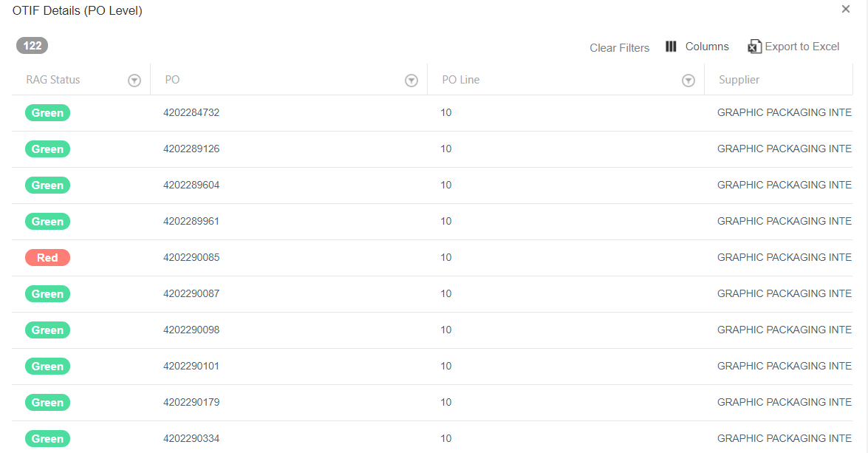This screenshot has height=453, width=868.
Task: Click the 122 record count badge
Action: click(x=31, y=45)
